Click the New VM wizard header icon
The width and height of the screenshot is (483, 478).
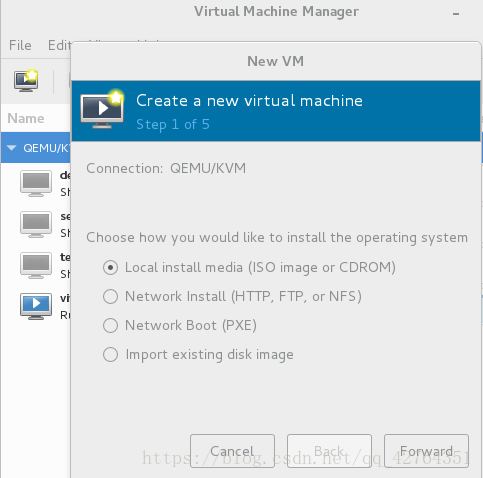pos(102,109)
